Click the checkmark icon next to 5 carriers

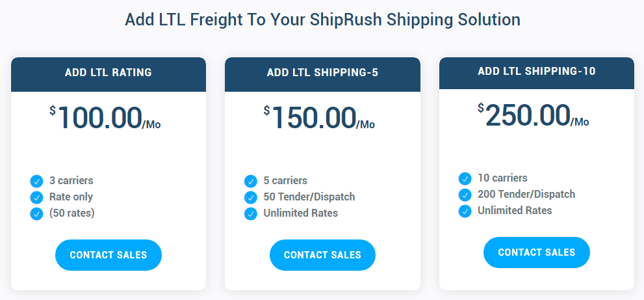coord(251,181)
